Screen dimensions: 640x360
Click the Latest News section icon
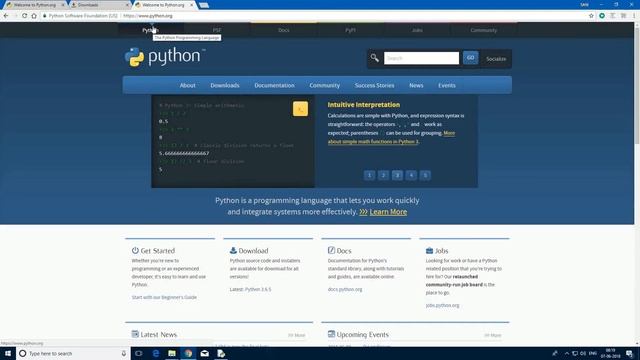(135, 334)
